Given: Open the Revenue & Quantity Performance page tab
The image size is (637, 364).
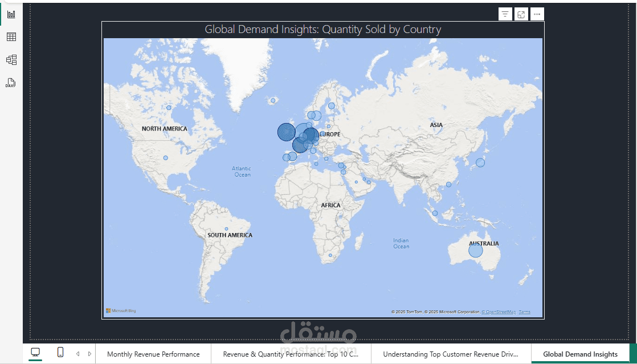Looking at the screenshot, I should [291, 354].
